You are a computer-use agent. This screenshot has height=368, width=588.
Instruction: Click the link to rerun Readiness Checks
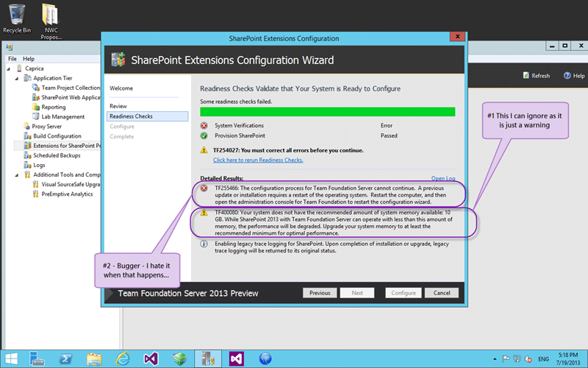(x=258, y=160)
